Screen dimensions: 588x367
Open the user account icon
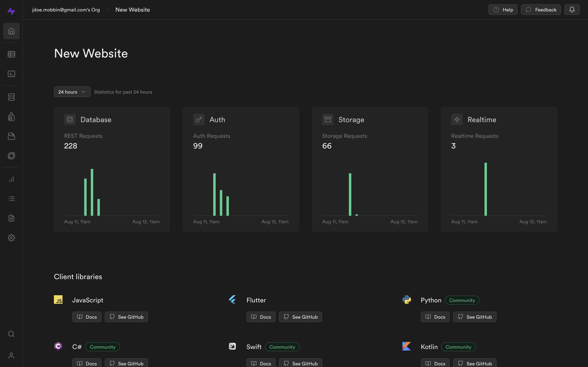click(x=11, y=356)
